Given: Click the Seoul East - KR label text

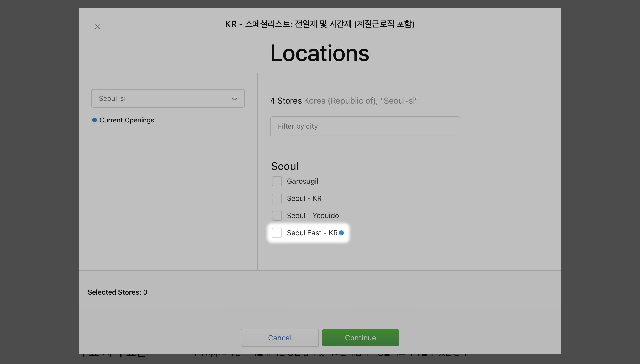Looking at the screenshot, I should pyautogui.click(x=312, y=233).
